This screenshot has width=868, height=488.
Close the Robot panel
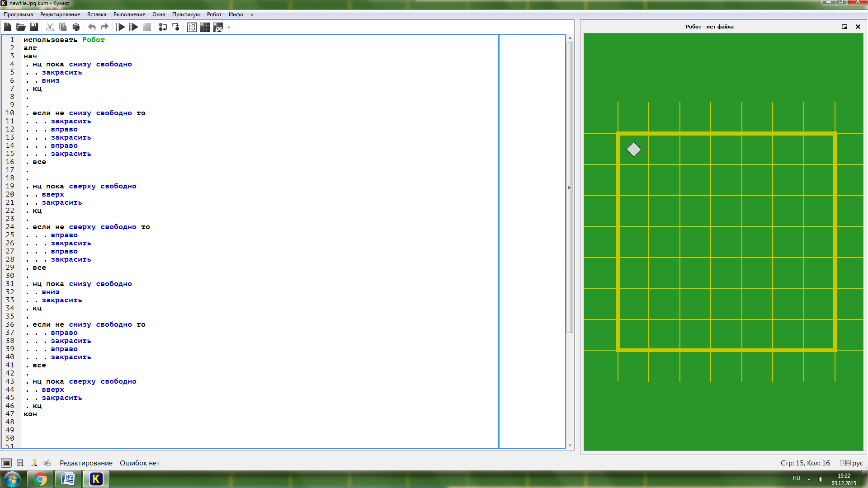pos(858,27)
